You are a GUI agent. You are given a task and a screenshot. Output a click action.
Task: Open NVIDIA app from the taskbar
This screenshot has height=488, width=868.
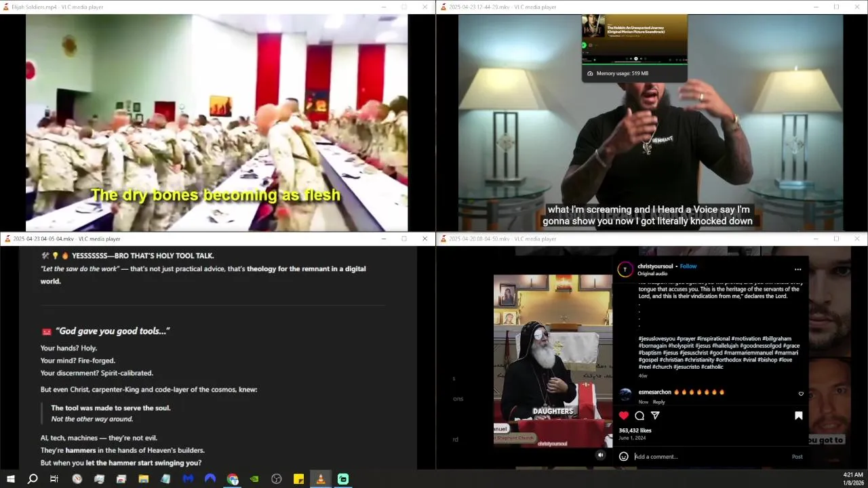(254, 479)
